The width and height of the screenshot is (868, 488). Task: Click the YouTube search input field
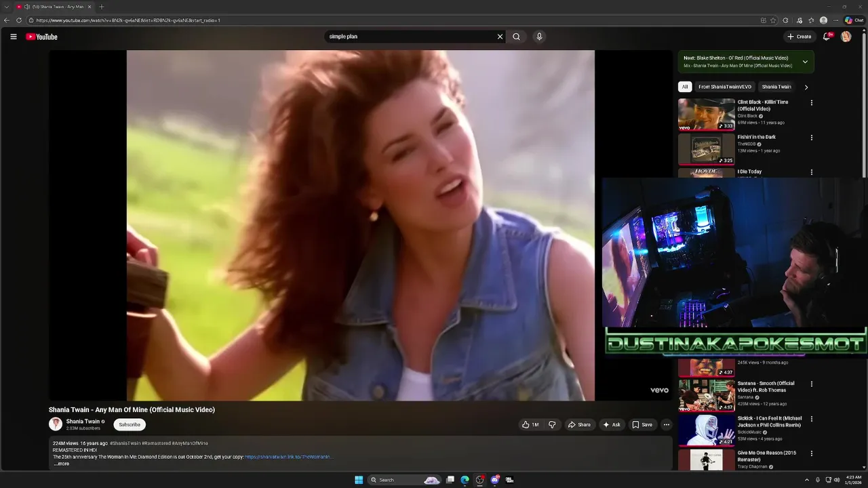point(410,37)
